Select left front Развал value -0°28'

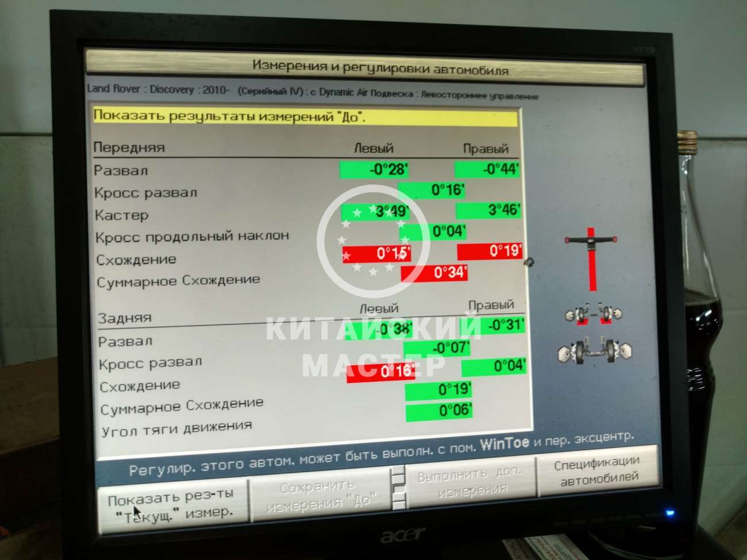(373, 170)
